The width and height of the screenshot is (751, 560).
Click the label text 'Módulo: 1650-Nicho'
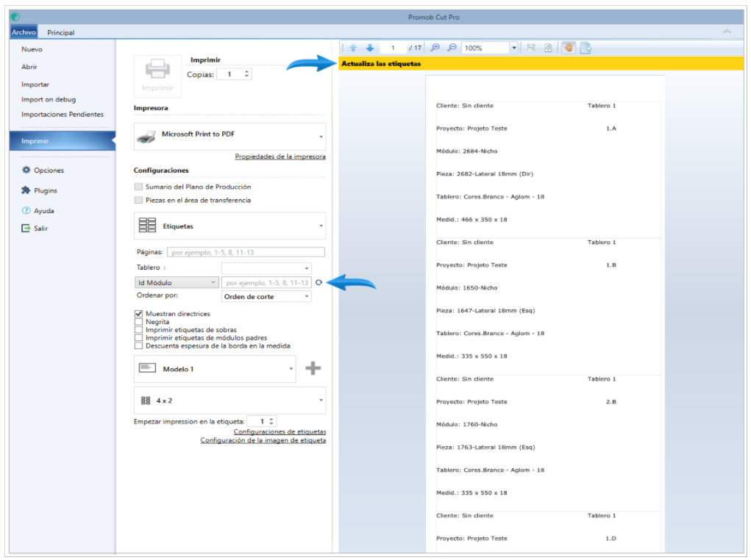click(466, 287)
